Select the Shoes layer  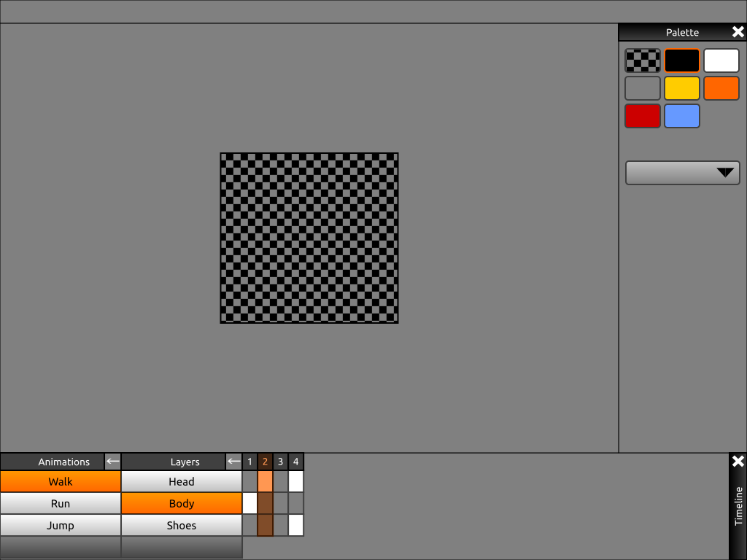point(182,525)
